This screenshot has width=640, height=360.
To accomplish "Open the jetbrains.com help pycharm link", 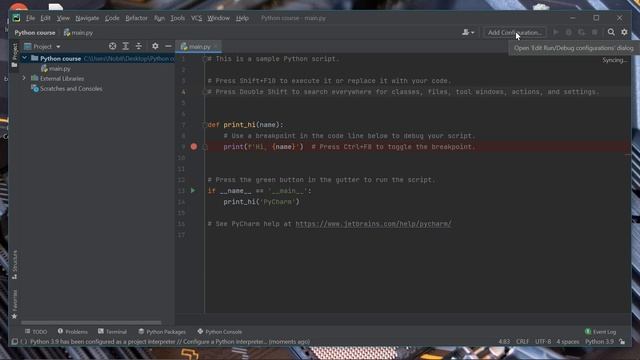I will 373,224.
